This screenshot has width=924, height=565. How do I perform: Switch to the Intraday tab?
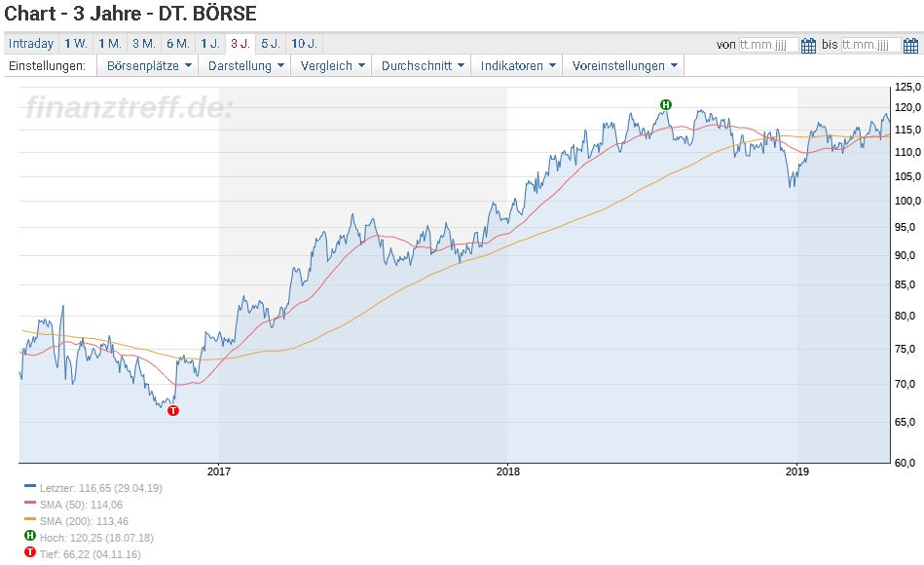pyautogui.click(x=30, y=44)
